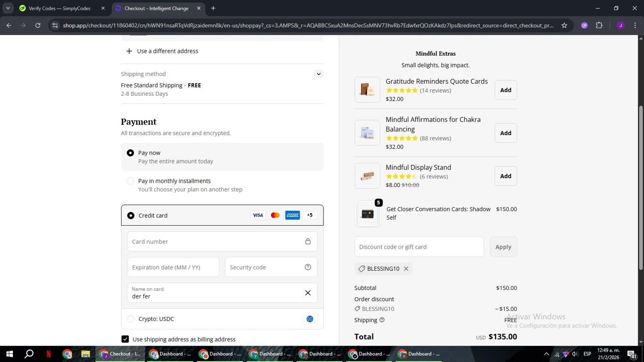Open Mindful Display Stand thumbnail
Viewport: 644px width, 362px height.
tap(368, 176)
